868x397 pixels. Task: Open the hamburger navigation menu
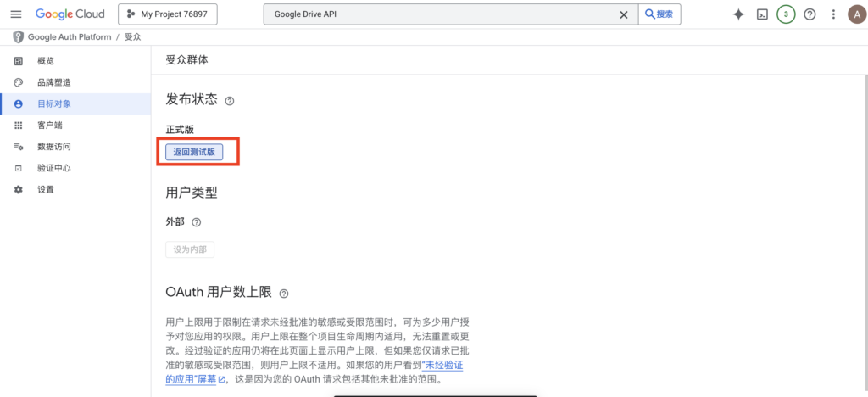tap(15, 14)
